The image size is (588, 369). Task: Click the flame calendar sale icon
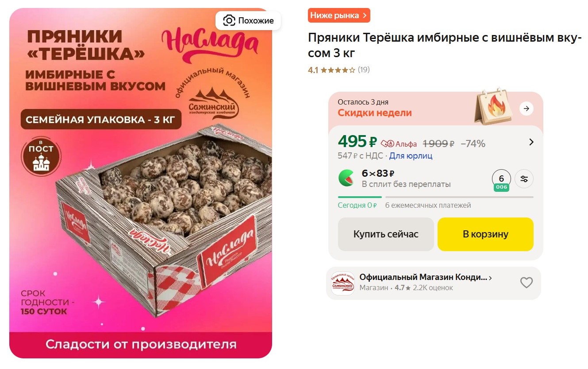point(493,107)
